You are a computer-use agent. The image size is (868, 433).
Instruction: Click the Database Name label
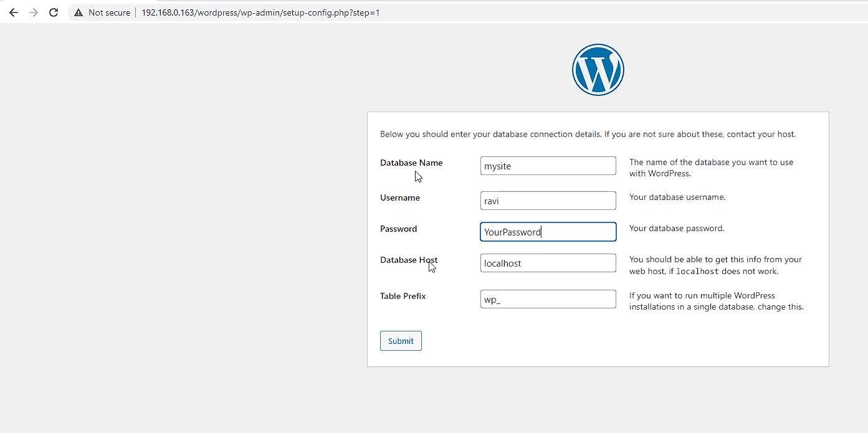411,163
